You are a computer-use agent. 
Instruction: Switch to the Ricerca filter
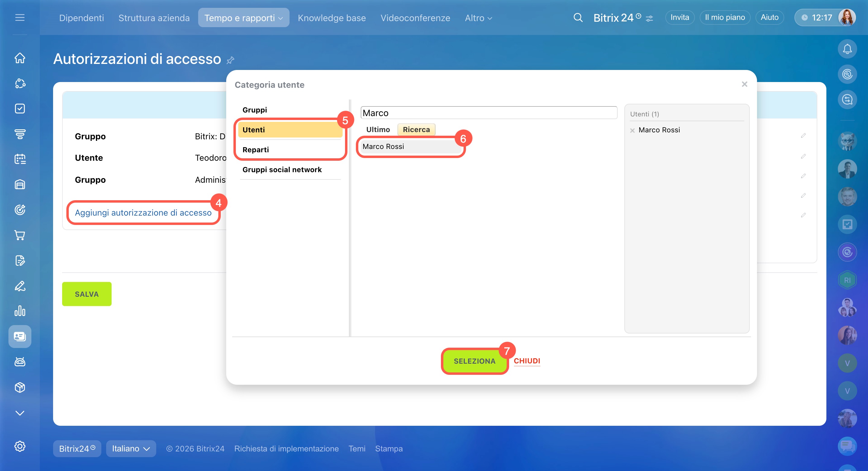[x=416, y=129]
